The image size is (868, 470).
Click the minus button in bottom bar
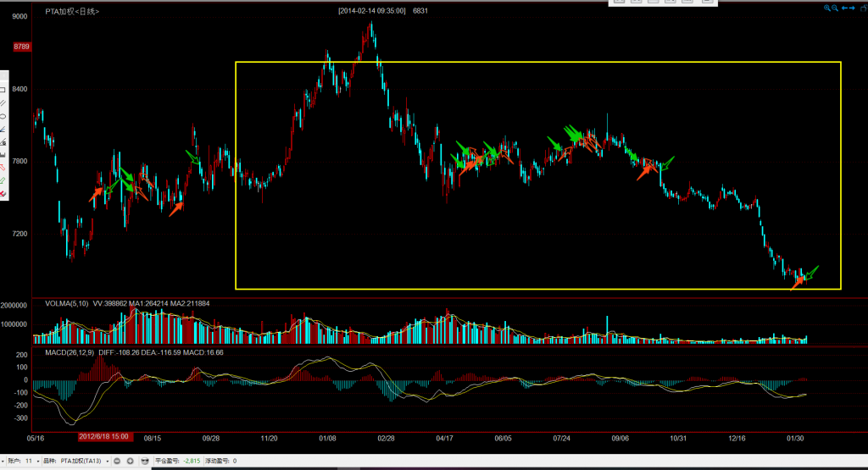click(118, 461)
